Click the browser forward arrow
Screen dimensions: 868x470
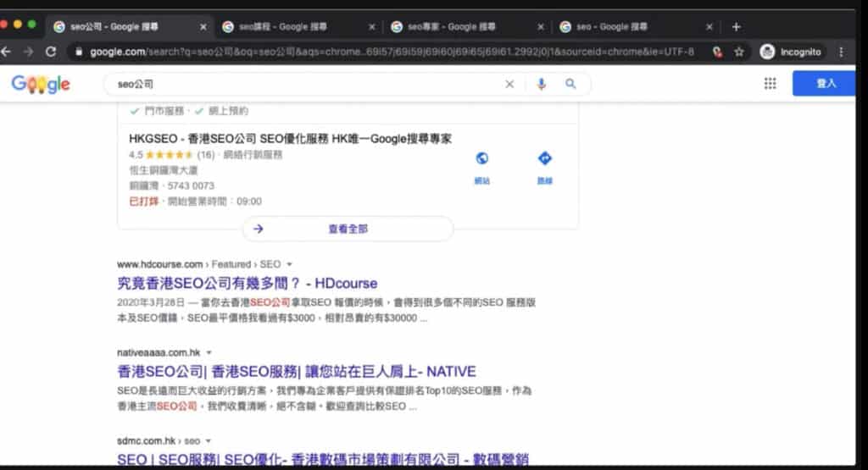coord(28,52)
